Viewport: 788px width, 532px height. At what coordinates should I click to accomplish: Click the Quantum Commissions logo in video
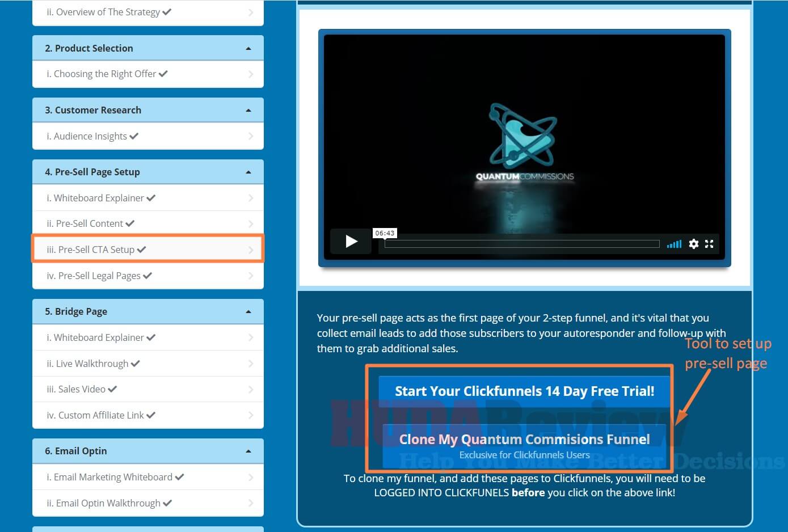coord(524,142)
